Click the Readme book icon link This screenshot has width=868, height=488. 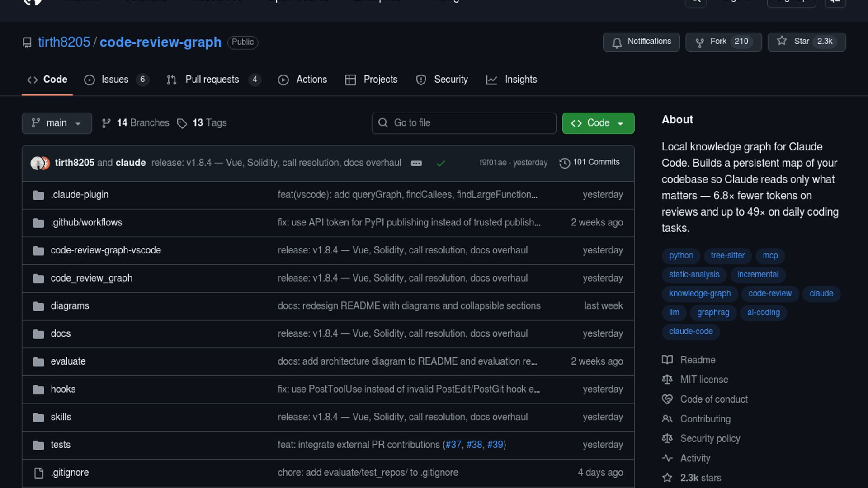pyautogui.click(x=667, y=360)
